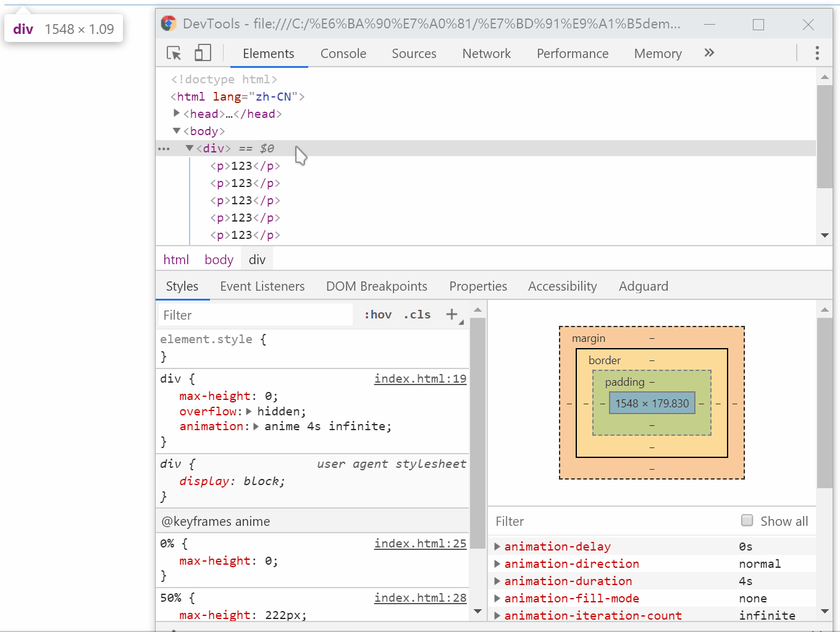Select the doctype html line
Image resolution: width=840 pixels, height=632 pixels.
coord(224,79)
